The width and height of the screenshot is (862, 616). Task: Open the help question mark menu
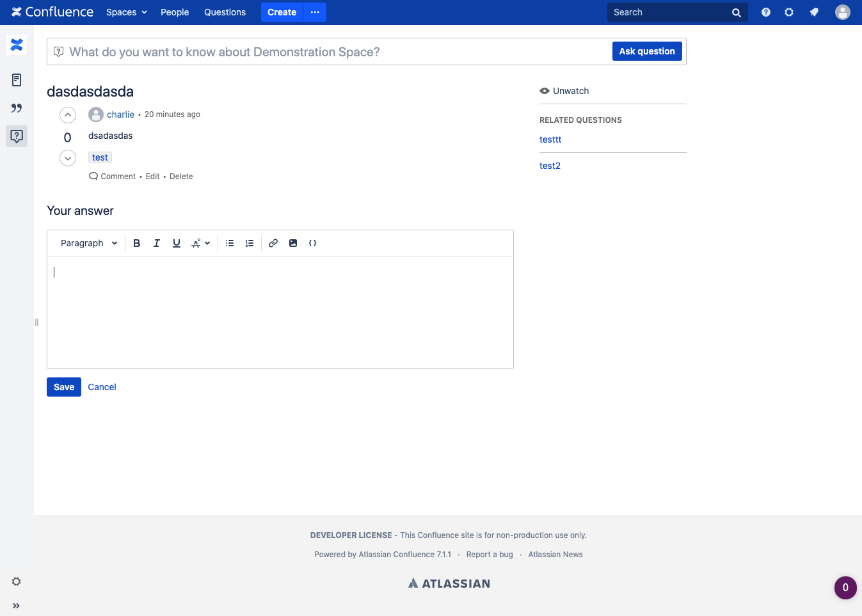(x=766, y=12)
